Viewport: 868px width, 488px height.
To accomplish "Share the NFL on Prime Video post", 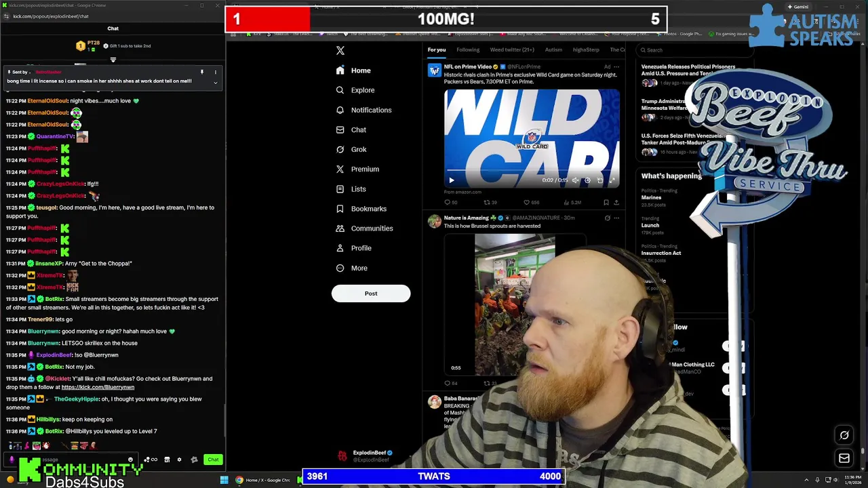I will [616, 202].
